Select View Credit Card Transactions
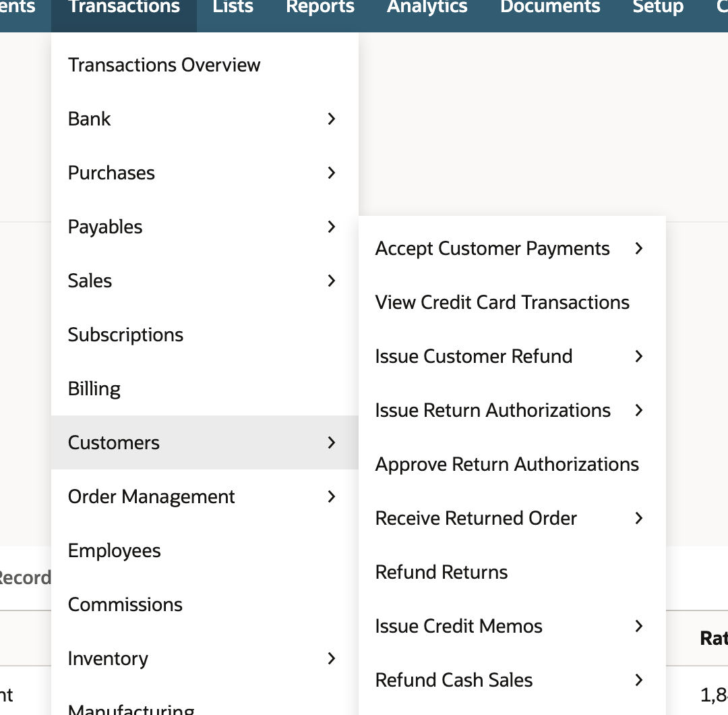The width and height of the screenshot is (728, 715). tap(512, 302)
